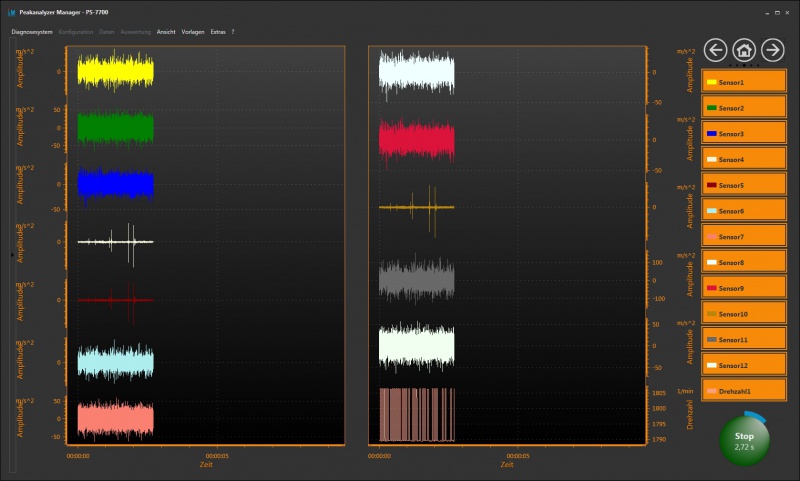Viewport: 800px width, 481px height.
Task: Select the Sensor11 button
Action: pyautogui.click(x=744, y=340)
